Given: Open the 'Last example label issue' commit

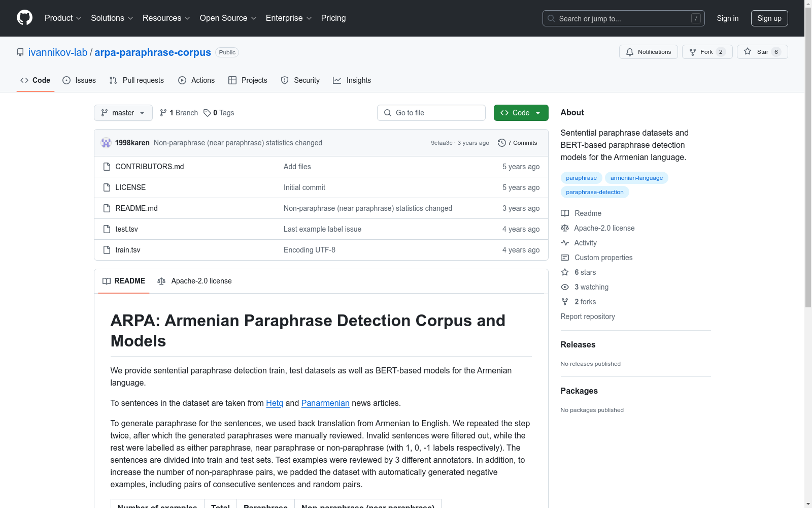Looking at the screenshot, I should (322, 229).
